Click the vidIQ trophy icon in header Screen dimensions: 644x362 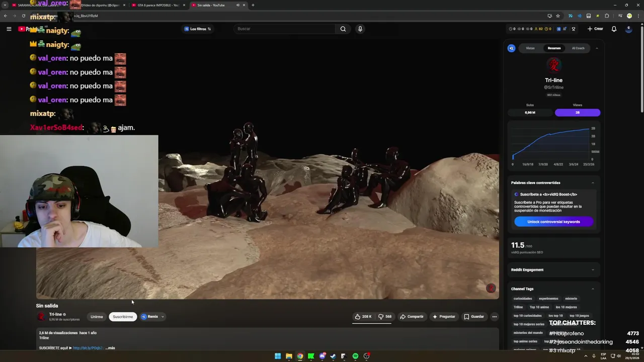(x=574, y=29)
